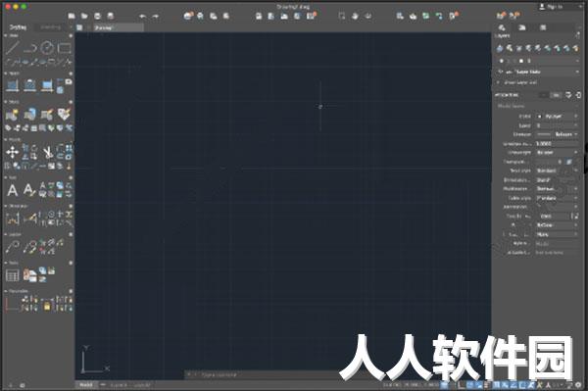Open the layer state dropdown

click(538, 72)
